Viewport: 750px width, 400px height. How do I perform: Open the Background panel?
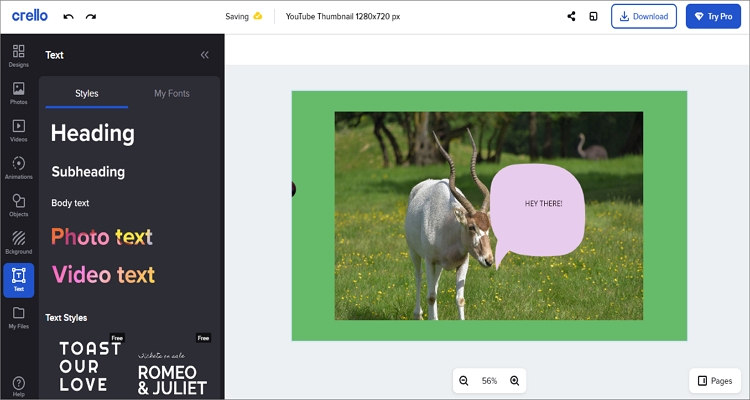19,242
